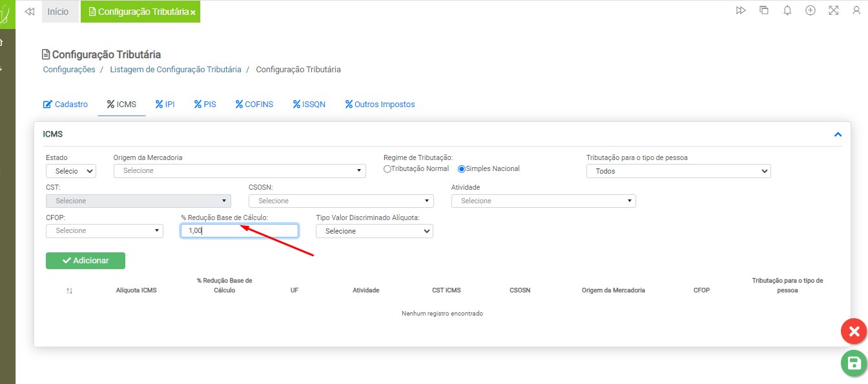Collapse the ICMS panel using the chevron
The image size is (868, 384).
[x=838, y=134]
